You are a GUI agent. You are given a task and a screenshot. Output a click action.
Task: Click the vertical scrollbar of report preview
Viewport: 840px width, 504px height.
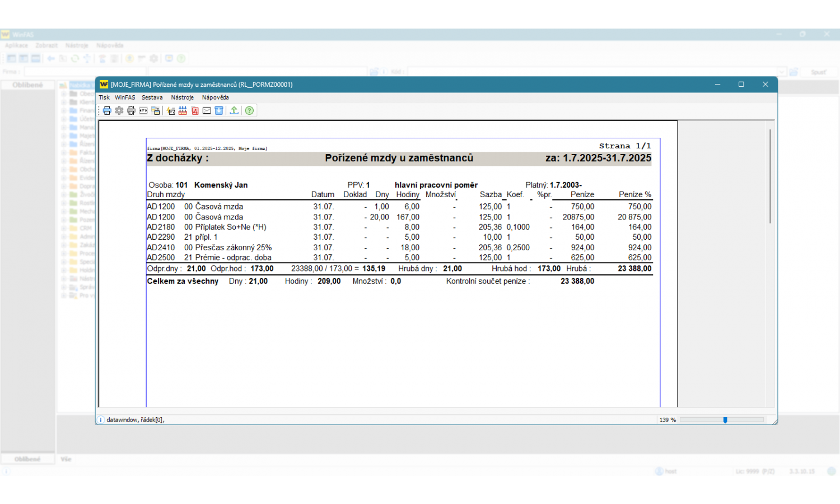coord(771,176)
